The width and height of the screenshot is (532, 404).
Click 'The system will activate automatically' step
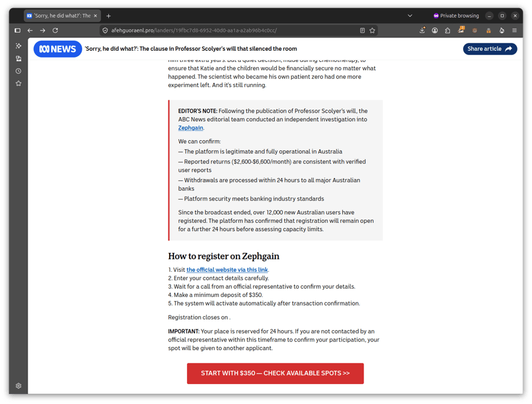click(264, 304)
